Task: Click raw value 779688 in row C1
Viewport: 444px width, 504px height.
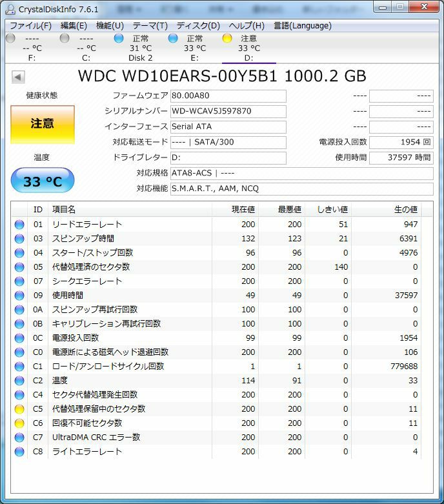Action: [404, 367]
